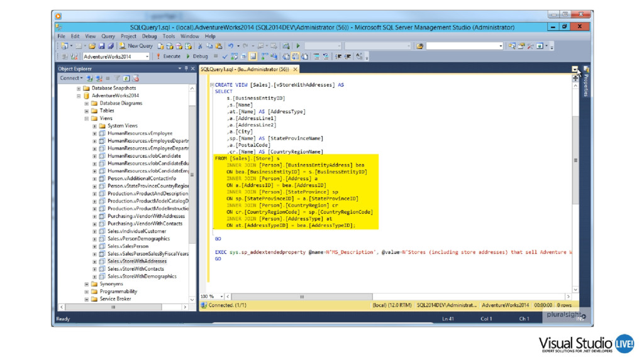Open Activity Monitor from the toolbar icon

coord(286,46)
